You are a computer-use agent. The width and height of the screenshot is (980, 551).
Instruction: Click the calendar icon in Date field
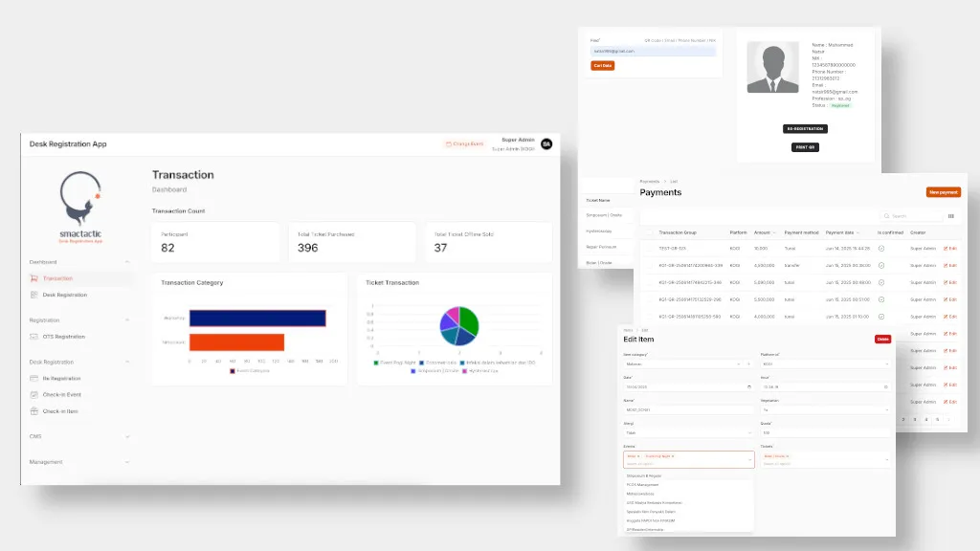point(748,386)
